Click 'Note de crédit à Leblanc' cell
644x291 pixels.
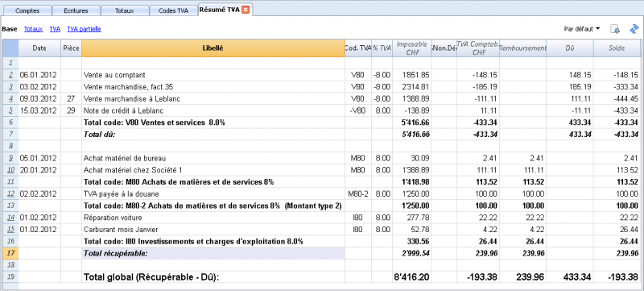click(213, 111)
